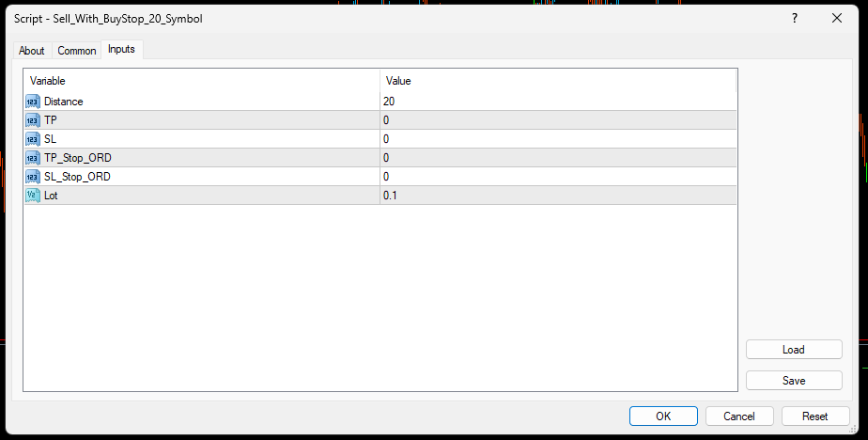This screenshot has height=440, width=868.
Task: Click the Value column header
Action: 557,81
